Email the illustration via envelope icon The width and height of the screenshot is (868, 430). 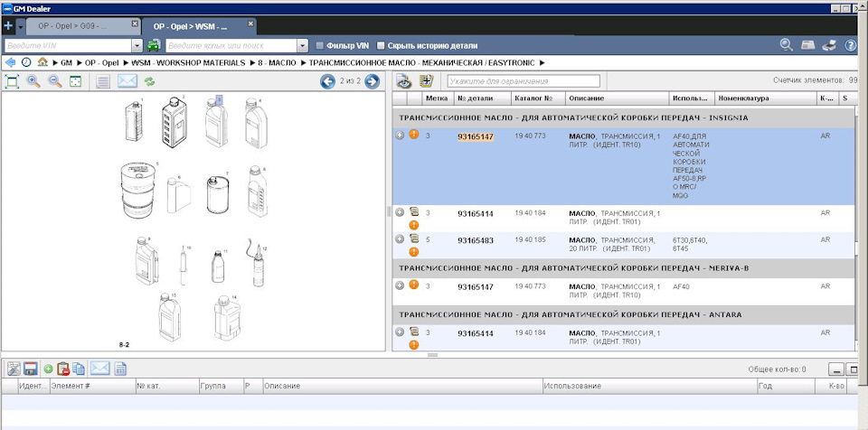click(x=127, y=82)
